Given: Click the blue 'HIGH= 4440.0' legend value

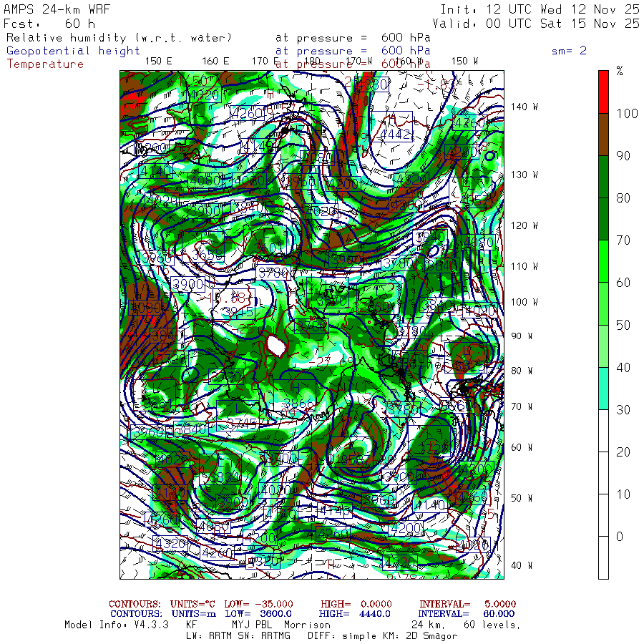Looking at the screenshot, I should 354,614.
